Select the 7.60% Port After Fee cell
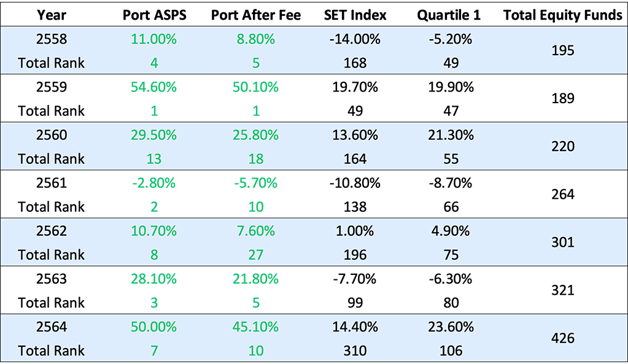 point(256,231)
